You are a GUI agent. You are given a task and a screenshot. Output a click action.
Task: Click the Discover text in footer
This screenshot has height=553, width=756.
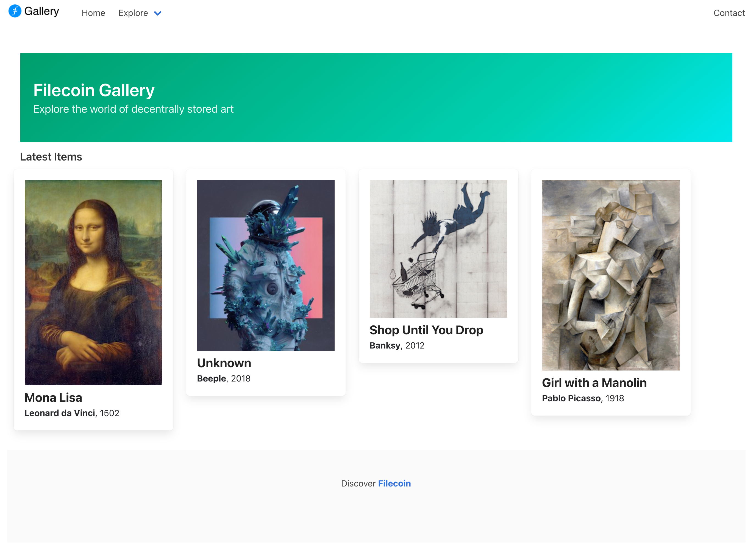[358, 483]
